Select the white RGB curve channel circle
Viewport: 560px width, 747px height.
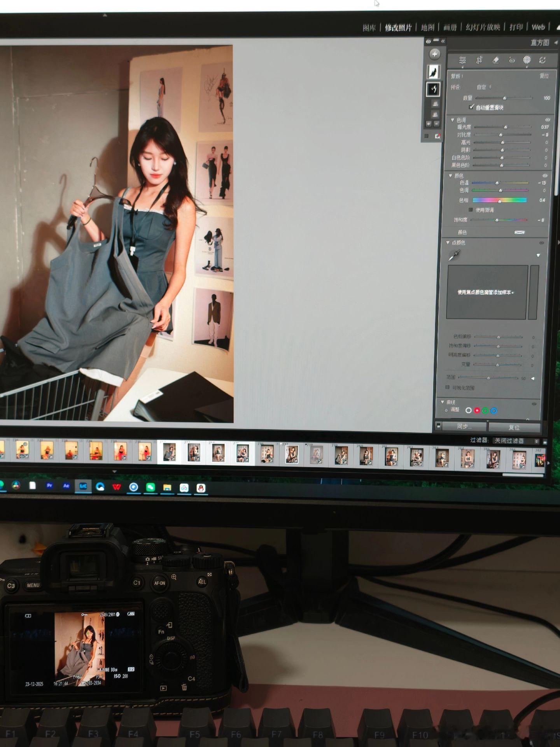pyautogui.click(x=469, y=410)
